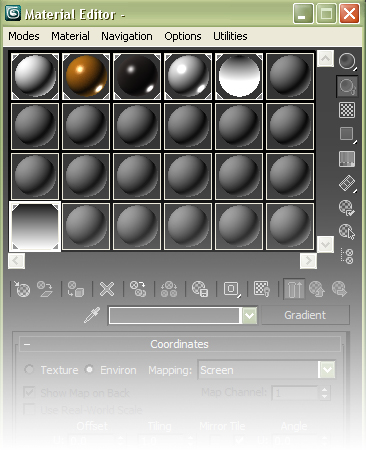
Task: Open the Utilities menu
Action: click(230, 36)
